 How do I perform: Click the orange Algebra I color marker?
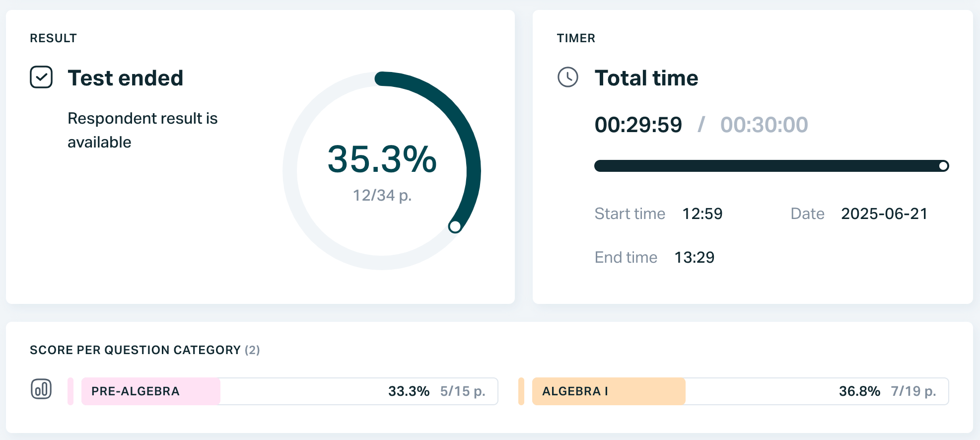[x=521, y=391]
